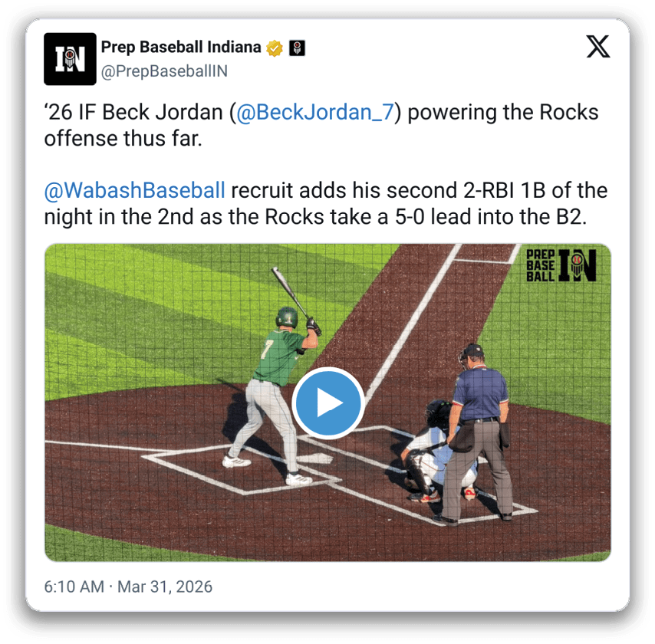Open the 6:10 AM Mar 31, 2026 timestamp

tap(128, 586)
